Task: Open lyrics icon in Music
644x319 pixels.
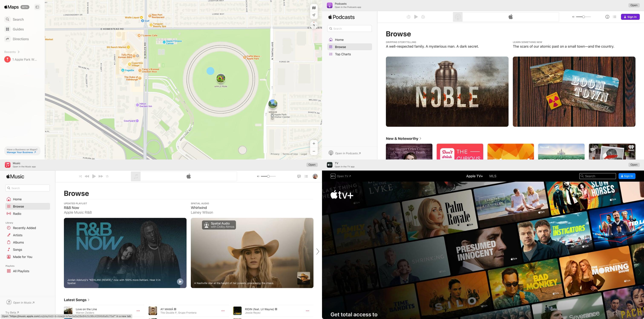Action: point(299,176)
